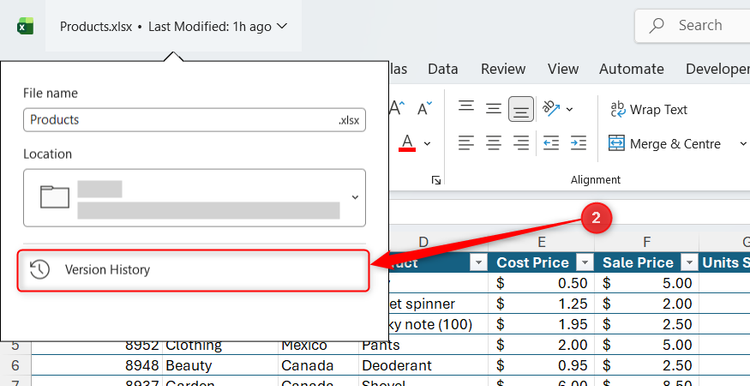Select cost price cell 1.95

tap(541, 324)
